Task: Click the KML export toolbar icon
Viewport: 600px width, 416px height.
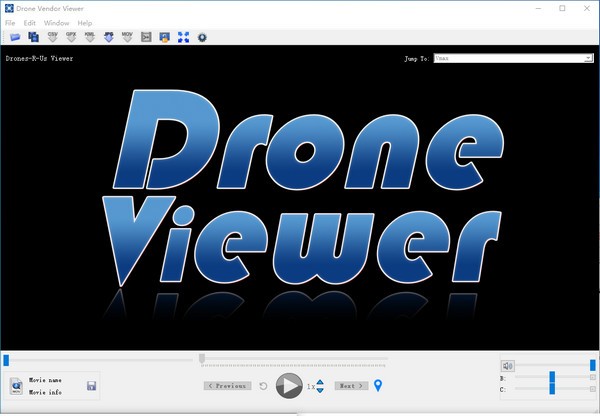Action: pyautogui.click(x=90, y=37)
